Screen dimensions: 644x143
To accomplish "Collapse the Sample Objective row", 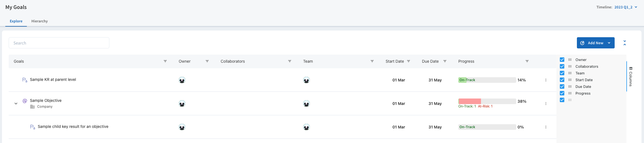I will (x=16, y=104).
